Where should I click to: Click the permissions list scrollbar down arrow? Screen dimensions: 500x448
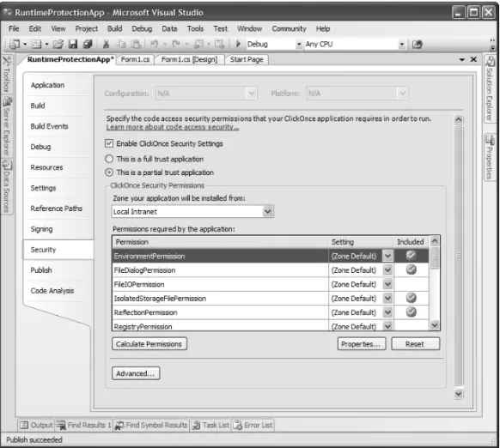click(435, 325)
